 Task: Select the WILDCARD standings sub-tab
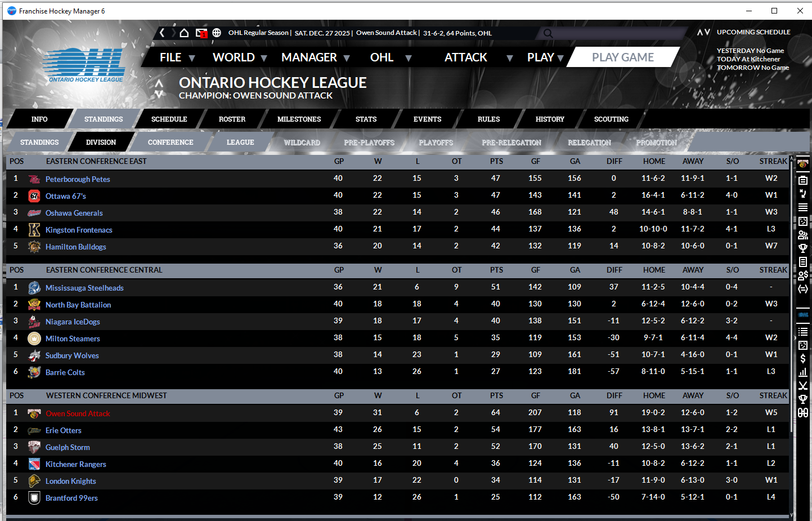point(302,143)
